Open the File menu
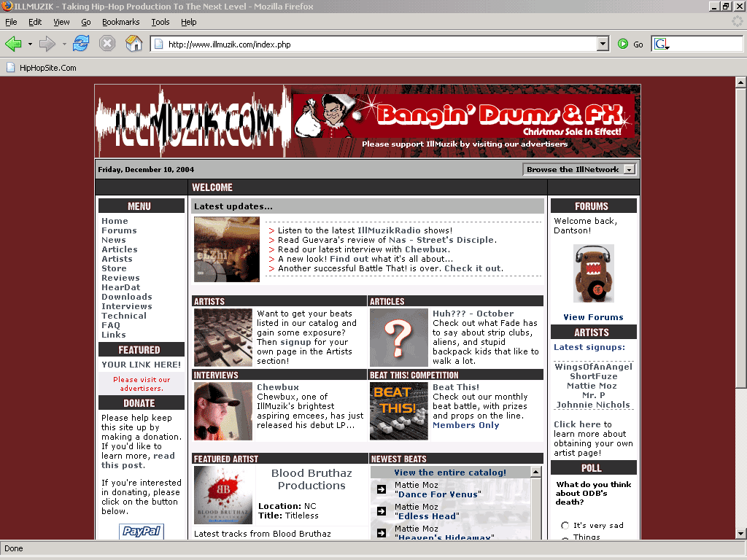The image size is (747, 560). 11,22
